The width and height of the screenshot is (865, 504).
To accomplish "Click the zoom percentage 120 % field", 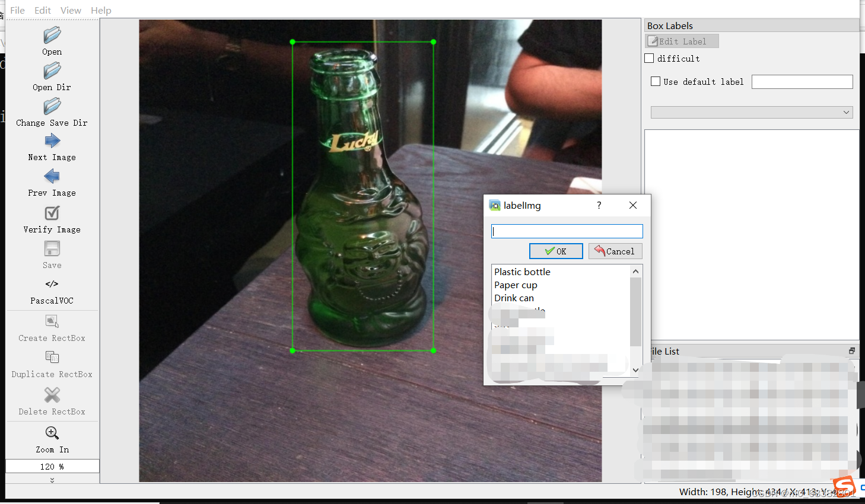I will pyautogui.click(x=52, y=467).
